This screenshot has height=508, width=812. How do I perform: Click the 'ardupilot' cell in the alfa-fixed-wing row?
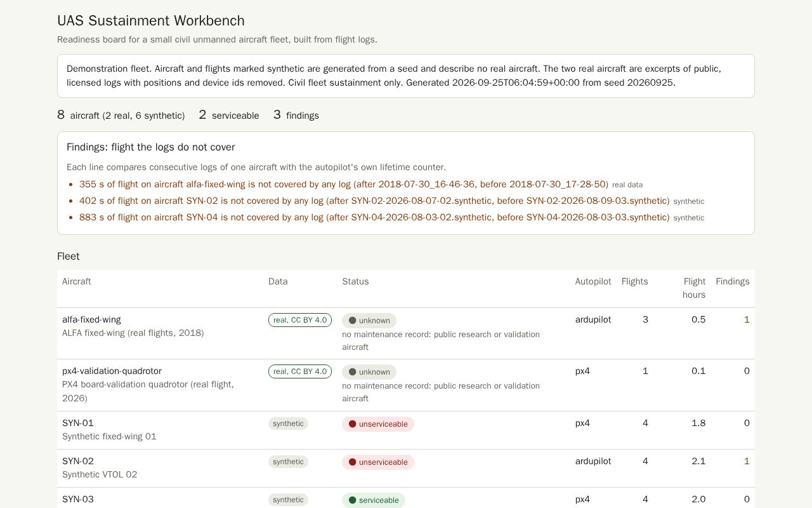click(x=593, y=319)
